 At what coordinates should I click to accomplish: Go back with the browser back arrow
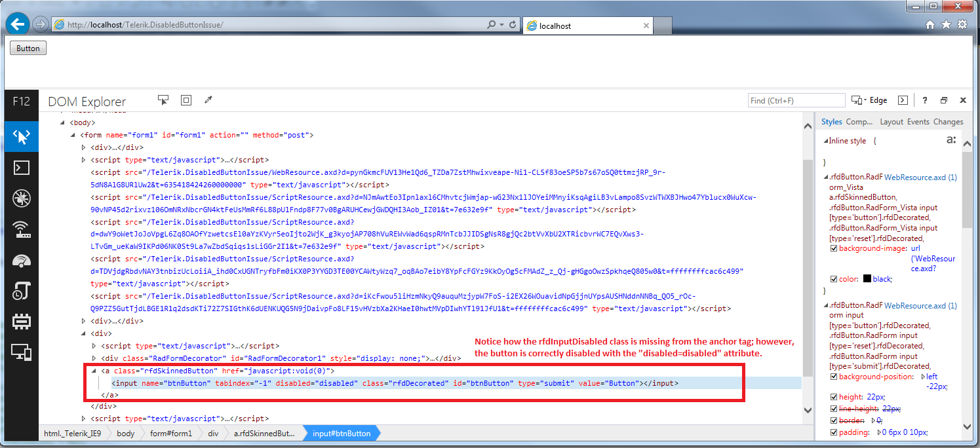pyautogui.click(x=18, y=25)
